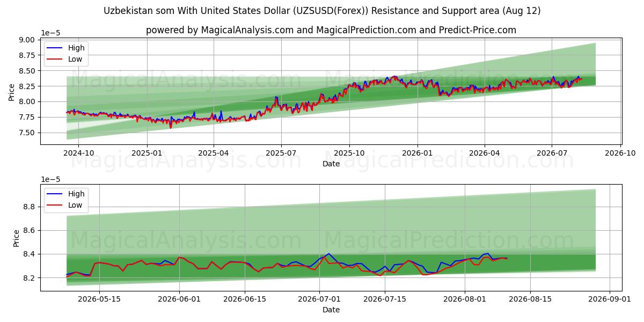This screenshot has width=644, height=322.
Task: Click the '7.50' y-axis tick value
Action: coord(27,133)
